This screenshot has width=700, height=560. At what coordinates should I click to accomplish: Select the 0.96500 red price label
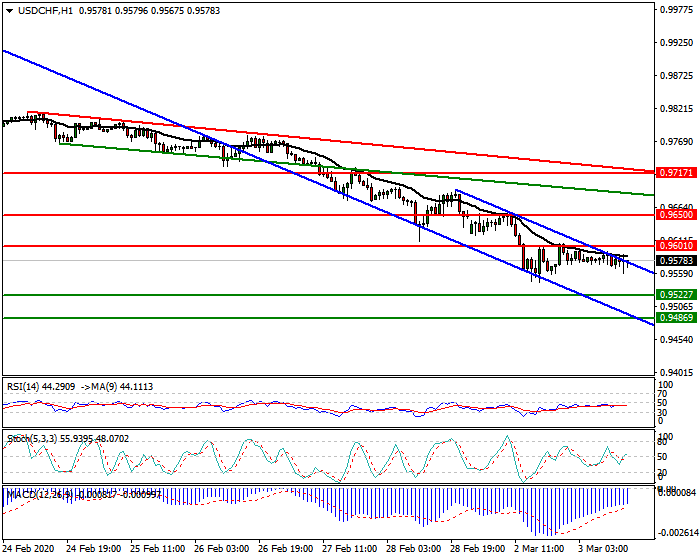pyautogui.click(x=676, y=215)
